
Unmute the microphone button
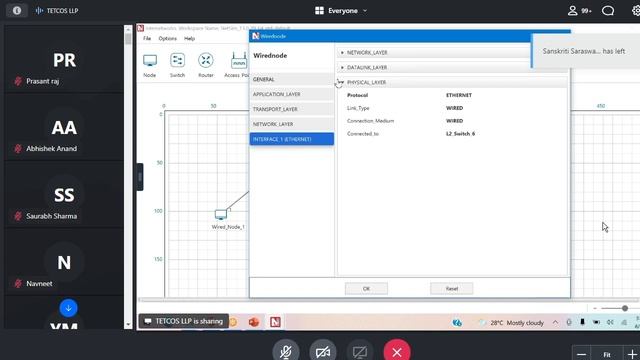coord(286,352)
